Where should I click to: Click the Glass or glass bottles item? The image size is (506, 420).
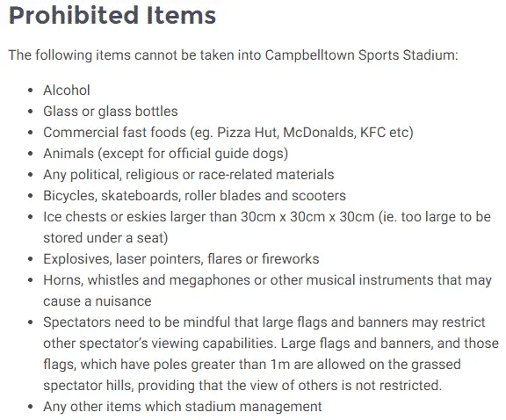point(111,112)
